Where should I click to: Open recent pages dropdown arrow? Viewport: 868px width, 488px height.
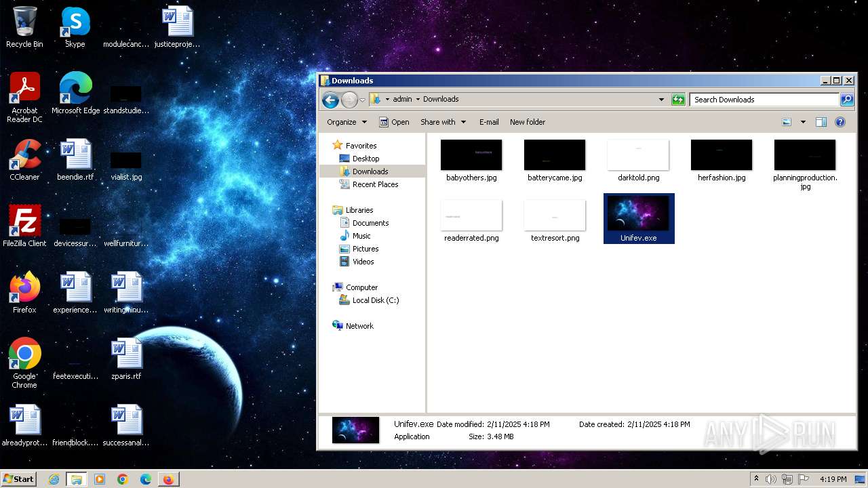(x=362, y=100)
